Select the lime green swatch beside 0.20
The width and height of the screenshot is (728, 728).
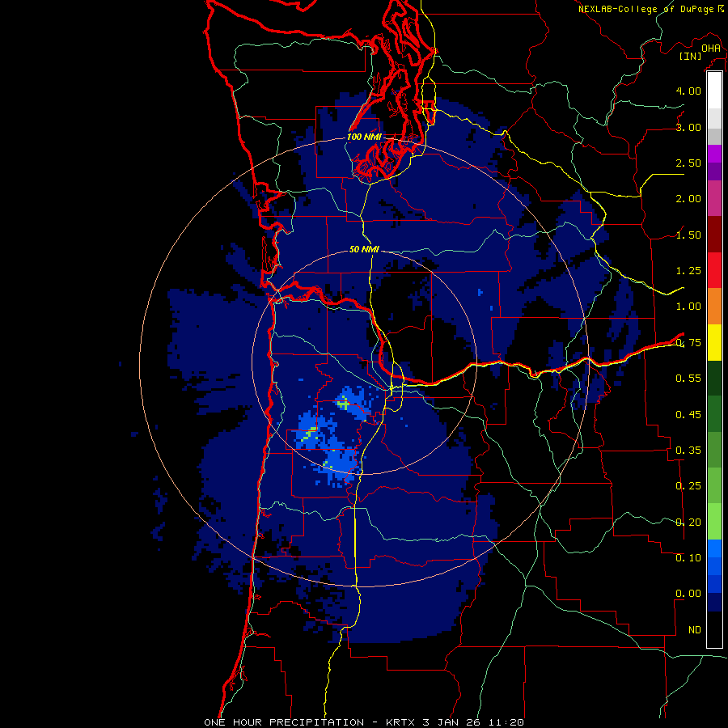[714, 522]
